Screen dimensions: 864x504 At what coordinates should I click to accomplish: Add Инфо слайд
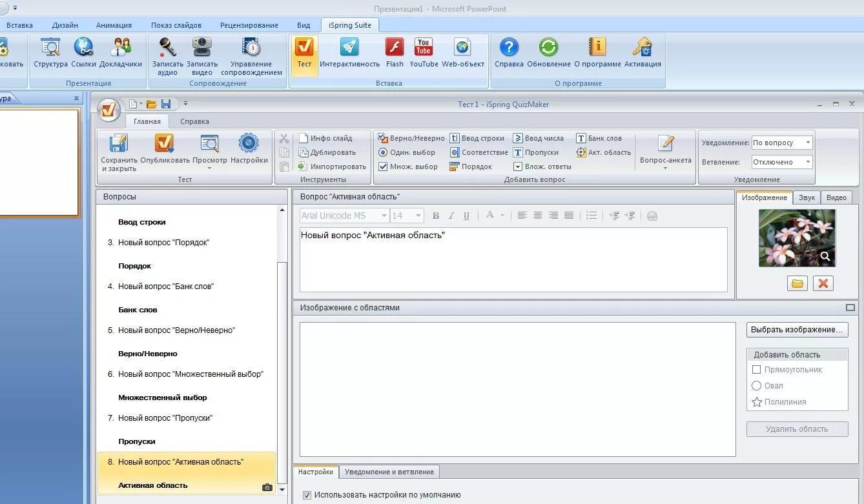coord(325,138)
